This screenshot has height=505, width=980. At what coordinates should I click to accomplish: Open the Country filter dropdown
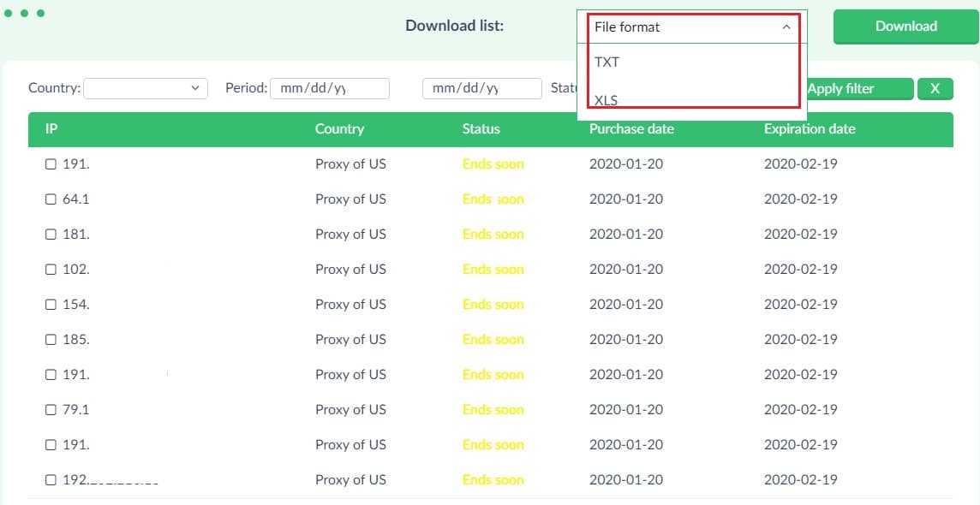[146, 88]
